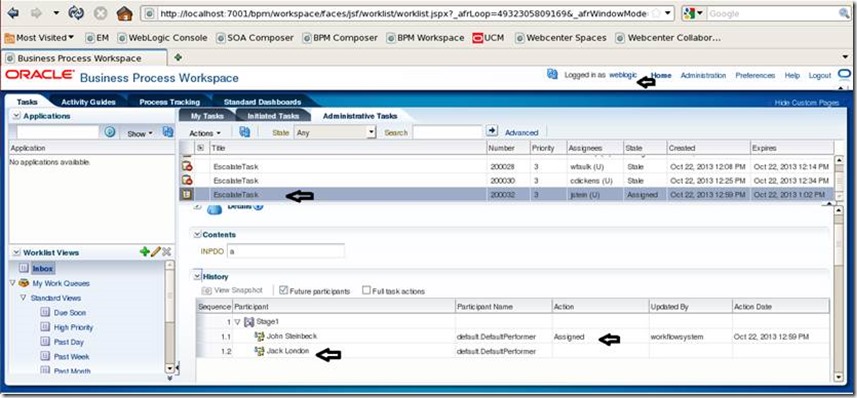Collapse the Applications panel
The width and height of the screenshot is (857, 398).
click(x=16, y=116)
